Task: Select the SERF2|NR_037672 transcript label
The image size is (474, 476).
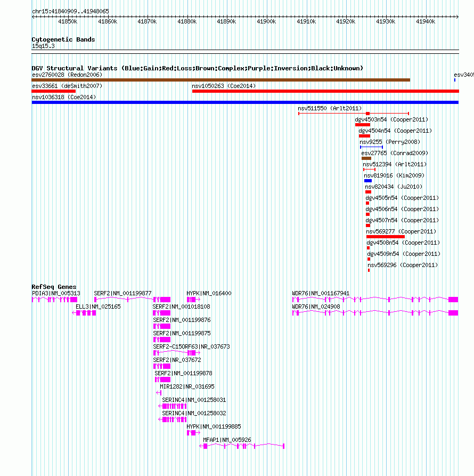Action: click(177, 360)
